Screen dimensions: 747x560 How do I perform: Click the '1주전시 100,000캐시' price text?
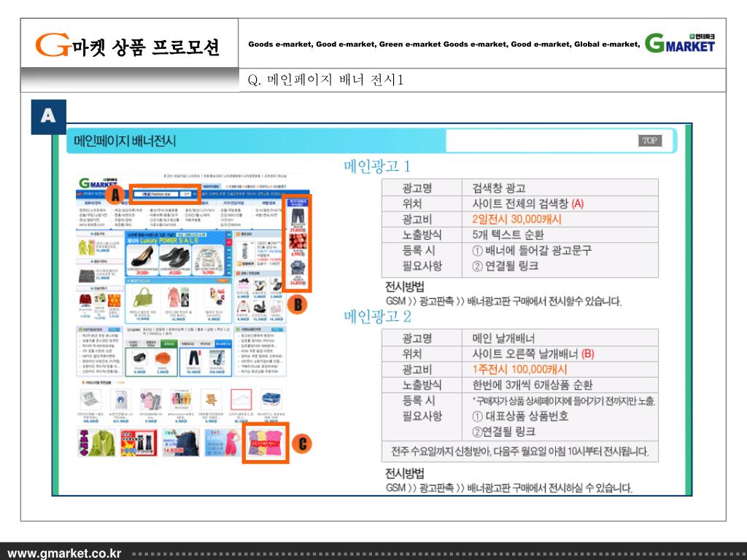point(519,369)
